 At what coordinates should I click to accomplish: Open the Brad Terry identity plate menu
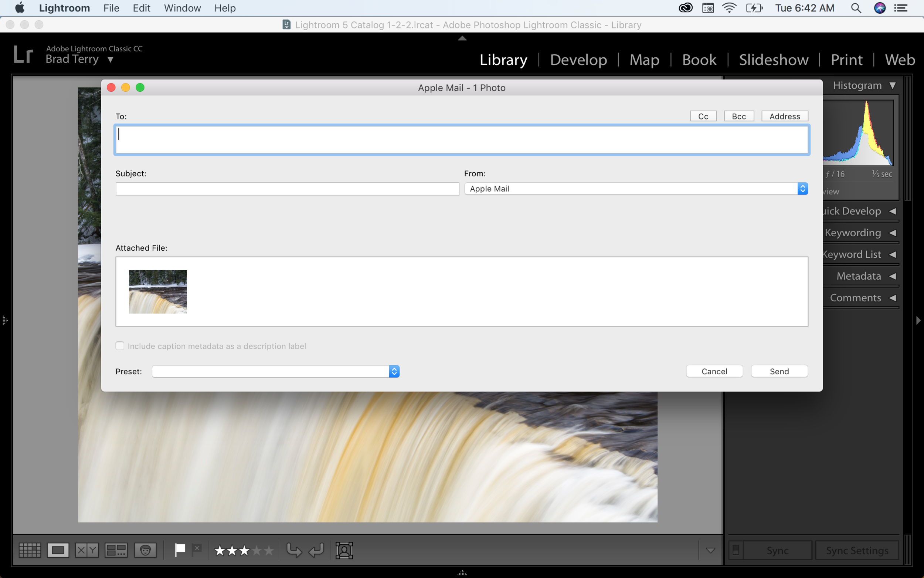point(111,60)
